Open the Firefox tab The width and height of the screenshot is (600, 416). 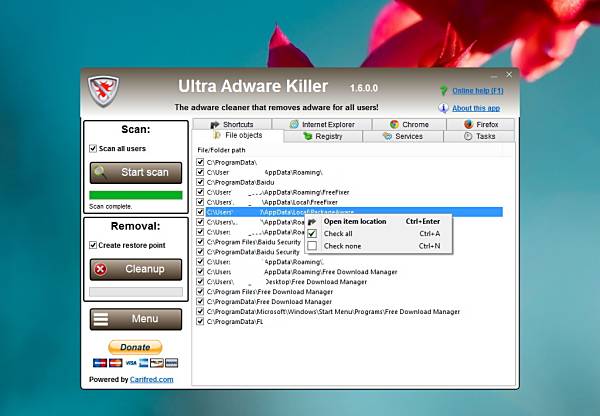coord(481,124)
